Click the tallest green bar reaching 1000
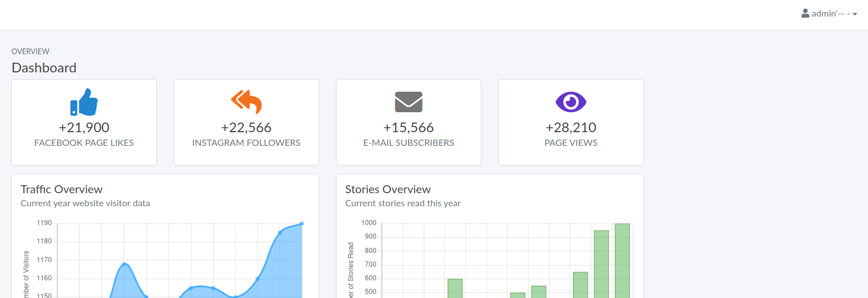 (x=623, y=260)
